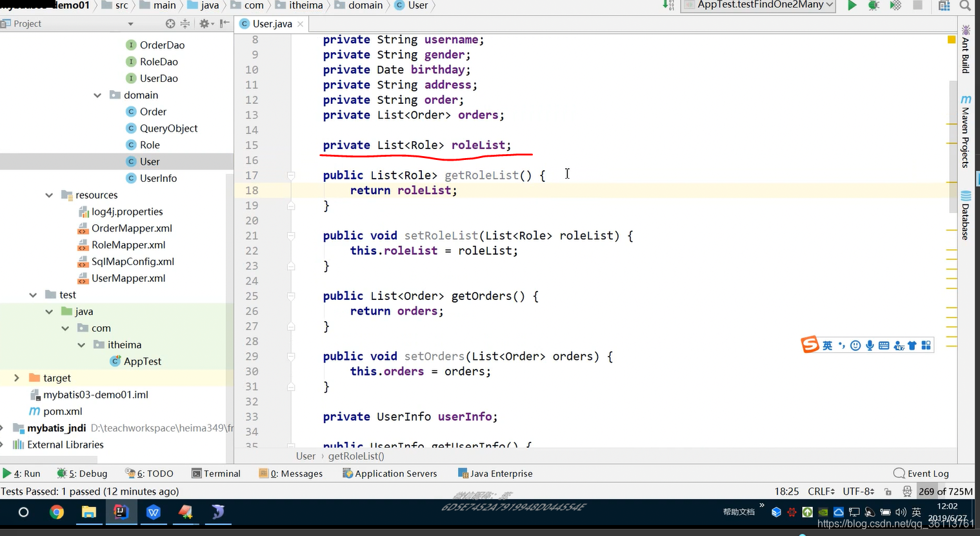Screen dimensions: 980x536
Task: Open RoleDao interface in tree
Action: [x=159, y=62]
